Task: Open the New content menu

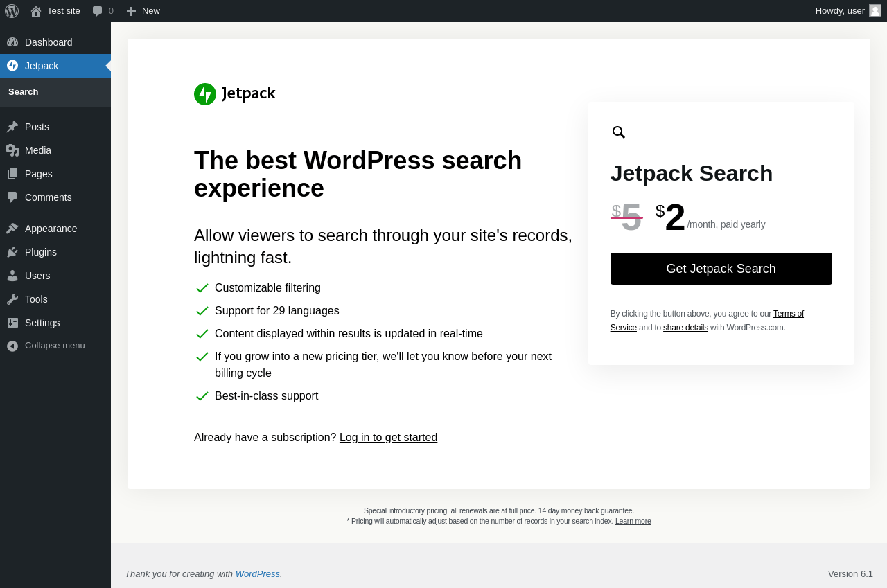Action: (143, 11)
